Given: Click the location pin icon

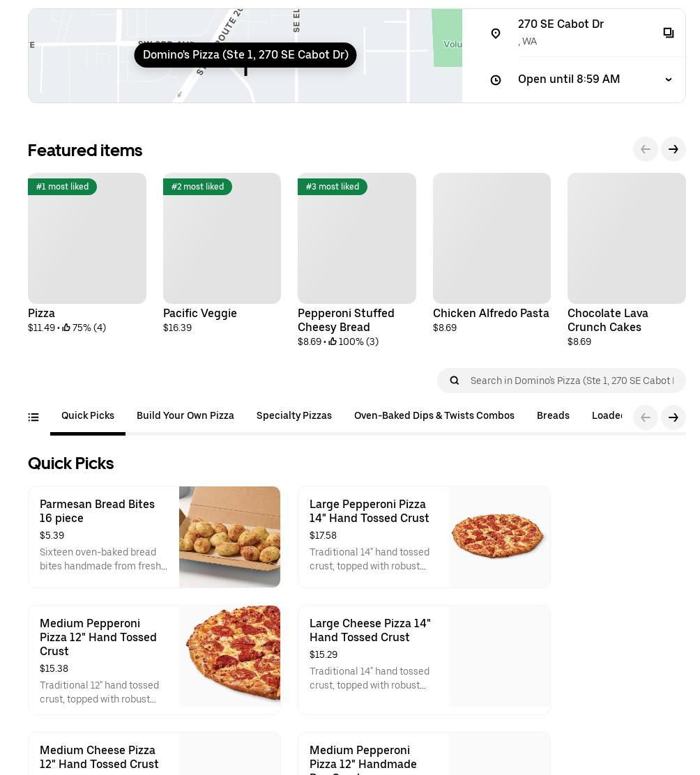Looking at the screenshot, I should coord(496,33).
